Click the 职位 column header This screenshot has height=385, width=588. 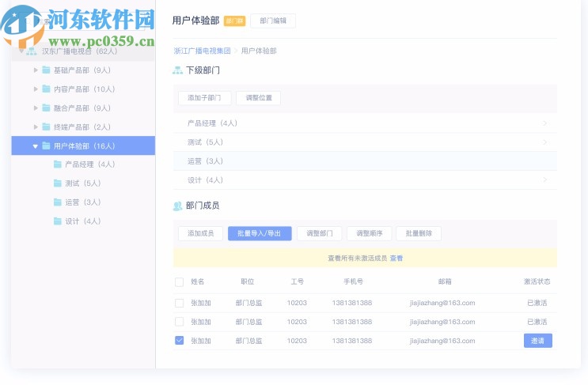pos(248,281)
